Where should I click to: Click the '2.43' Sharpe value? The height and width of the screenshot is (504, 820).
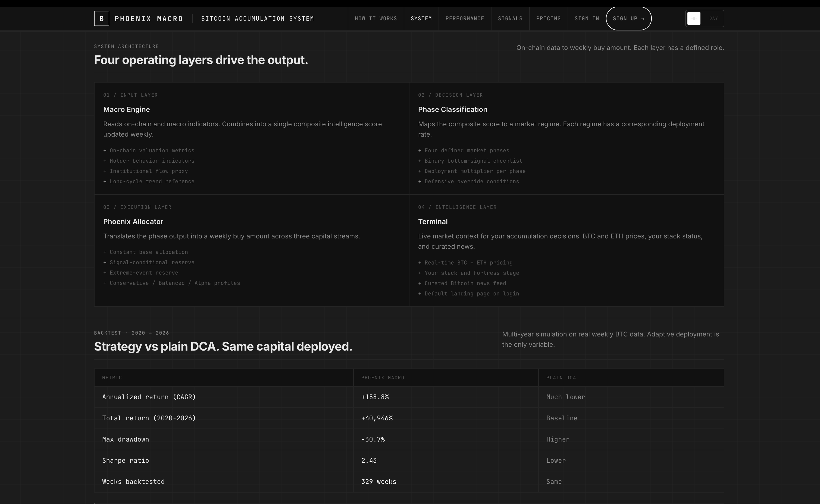369,461
